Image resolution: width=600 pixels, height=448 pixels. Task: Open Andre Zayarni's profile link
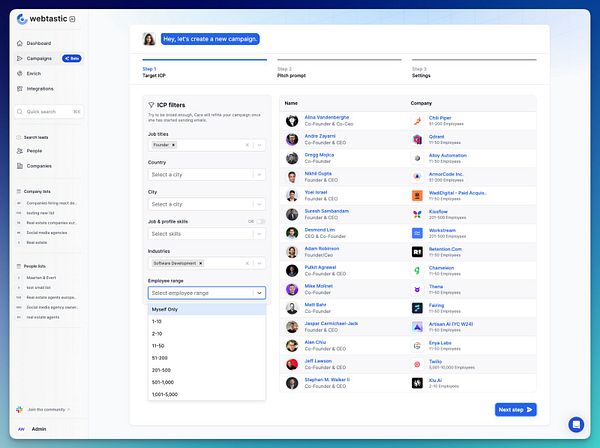click(x=320, y=136)
